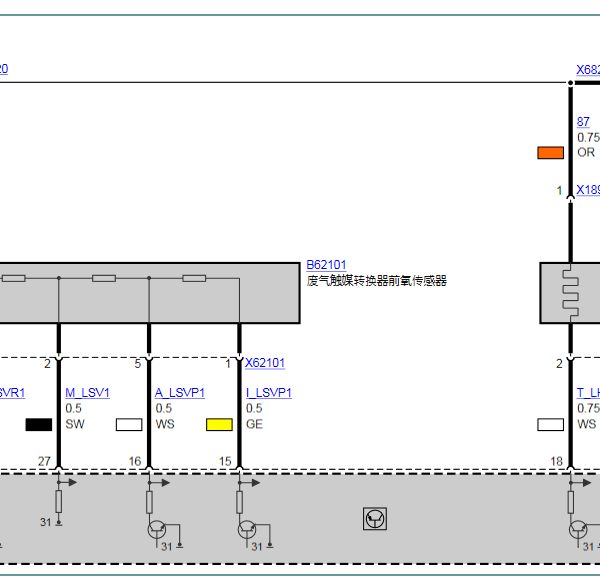Click the resistor symbol under pin 27
The height and width of the screenshot is (577, 600).
click(x=59, y=501)
